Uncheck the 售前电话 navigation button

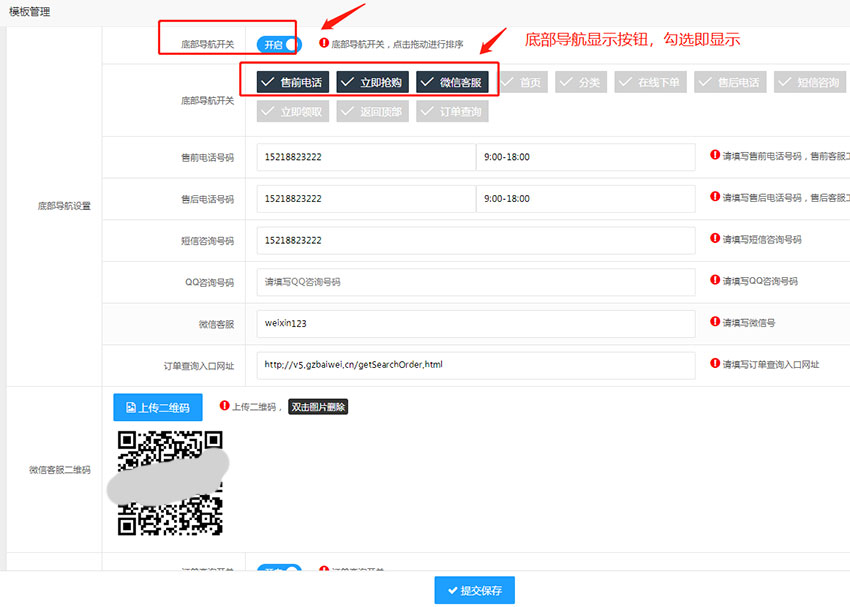[x=293, y=82]
